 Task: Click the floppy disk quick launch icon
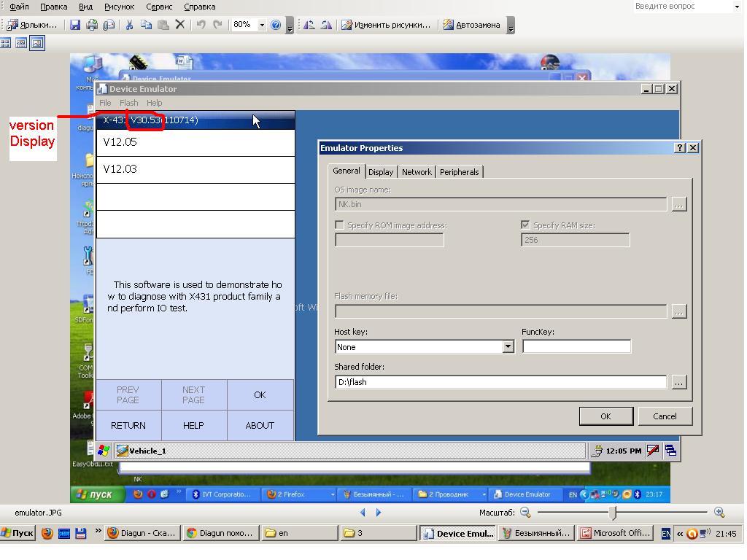click(80, 533)
